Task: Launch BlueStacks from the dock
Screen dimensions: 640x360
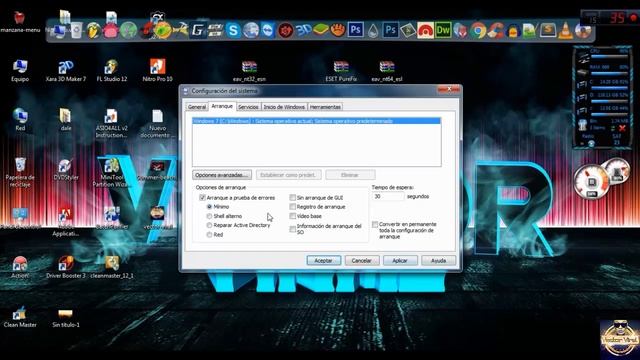Action: click(x=320, y=30)
